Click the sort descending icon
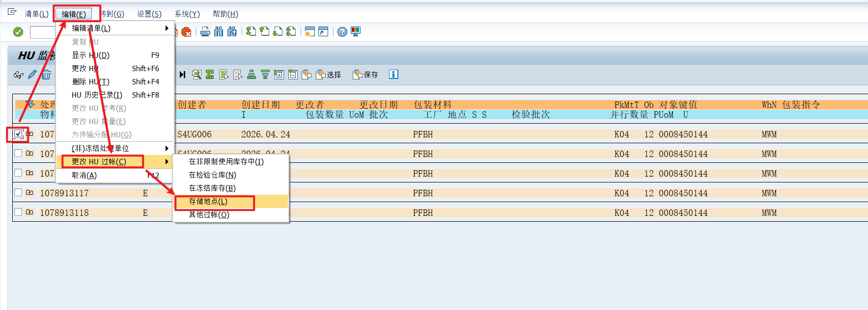Viewport: 868px width, 310px height. 265,75
